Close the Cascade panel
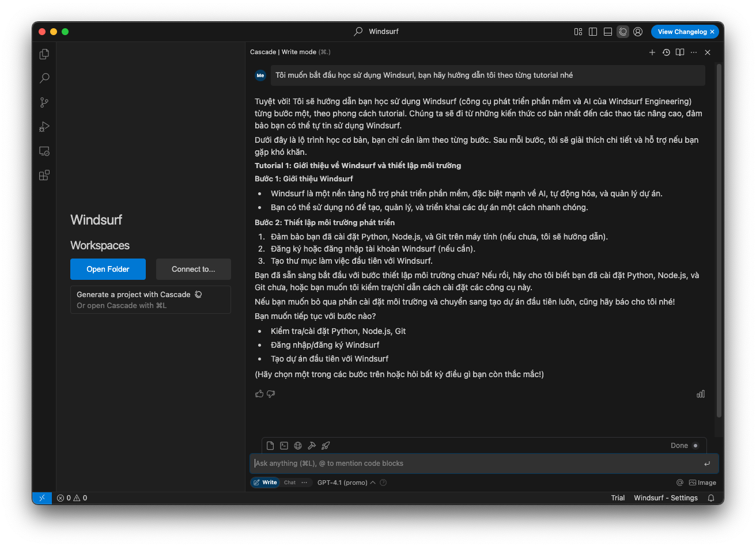Screen dimensions: 756x547 click(x=708, y=52)
